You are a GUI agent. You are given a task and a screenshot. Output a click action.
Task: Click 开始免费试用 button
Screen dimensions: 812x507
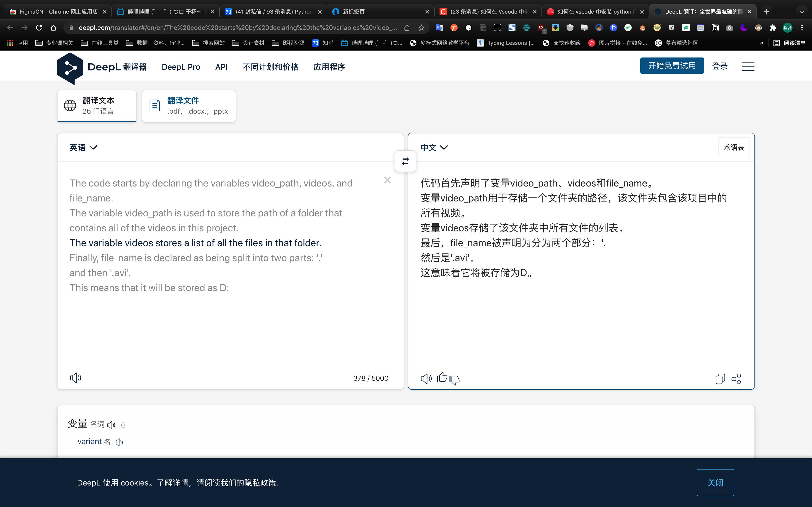672,66
